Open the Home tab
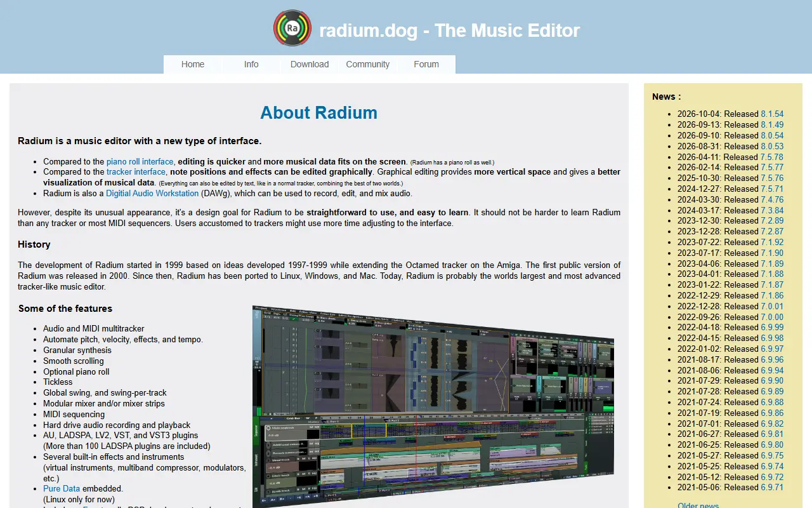Image resolution: width=812 pixels, height=508 pixels. (x=193, y=64)
